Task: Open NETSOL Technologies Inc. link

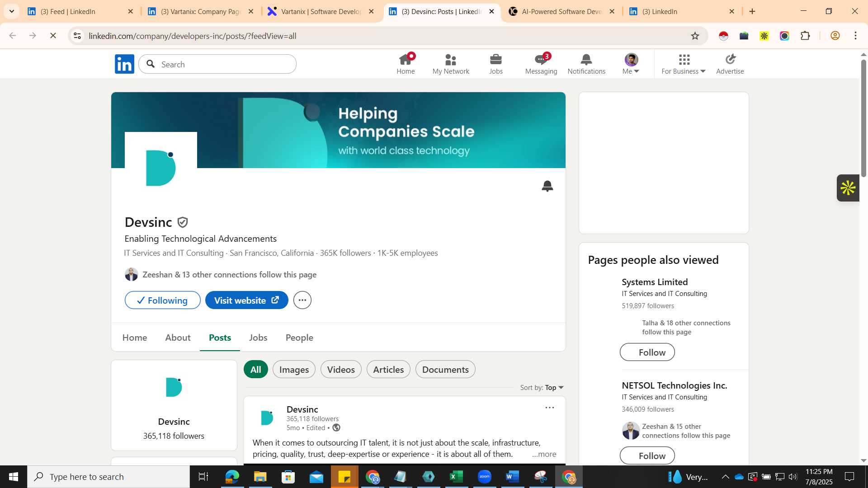Action: 675,385
